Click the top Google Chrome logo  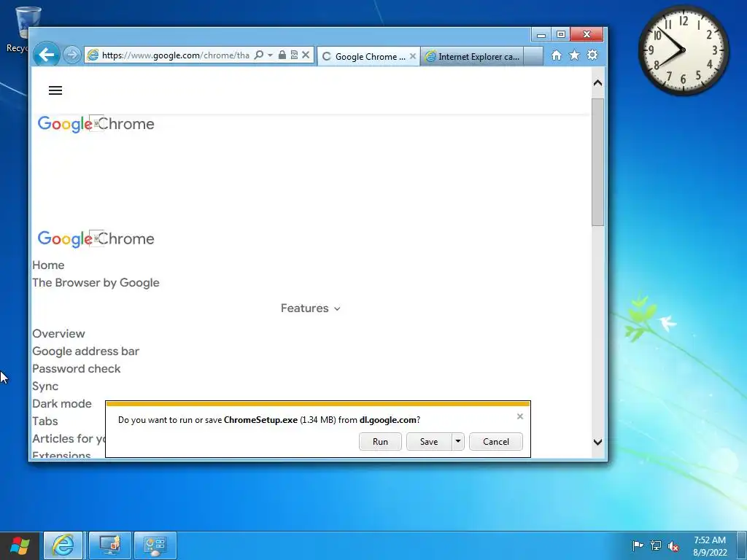click(x=96, y=124)
